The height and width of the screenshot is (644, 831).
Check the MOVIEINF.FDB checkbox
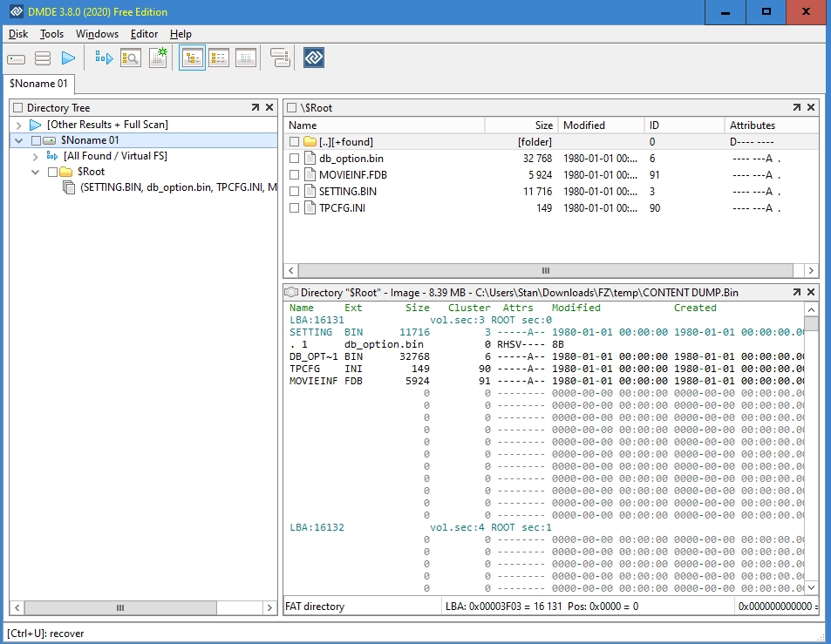294,175
